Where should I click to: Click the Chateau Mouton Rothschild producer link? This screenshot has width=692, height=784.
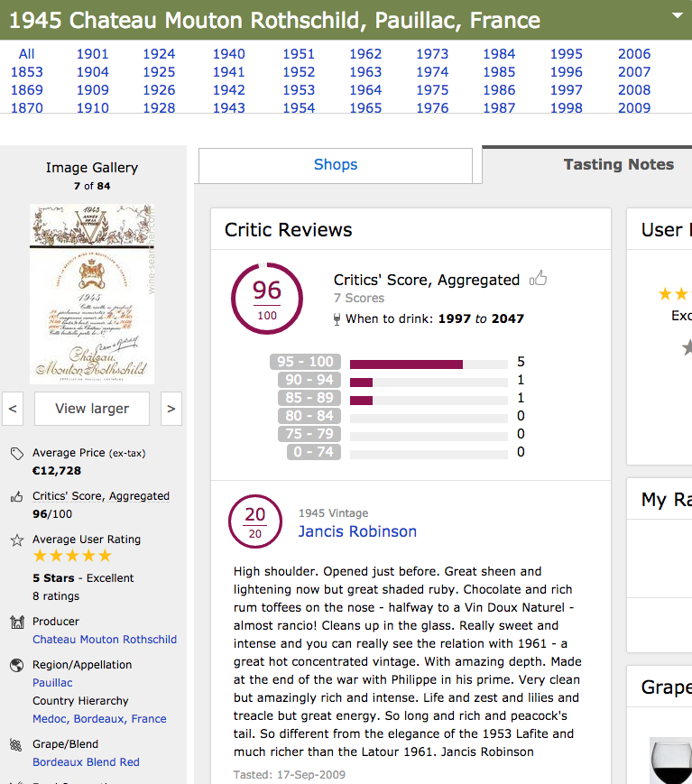pos(105,639)
